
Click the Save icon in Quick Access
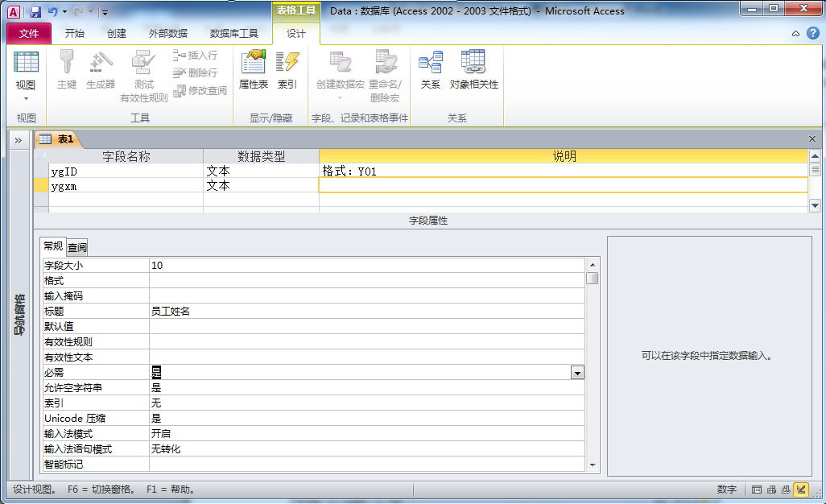click(x=35, y=11)
